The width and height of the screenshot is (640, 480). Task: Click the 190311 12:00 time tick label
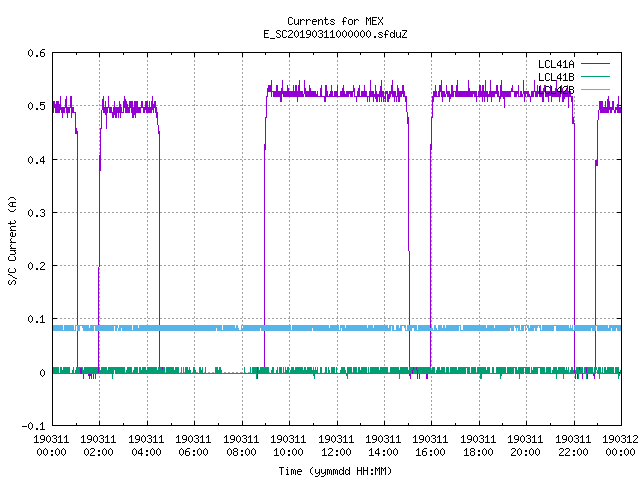pos(336,446)
